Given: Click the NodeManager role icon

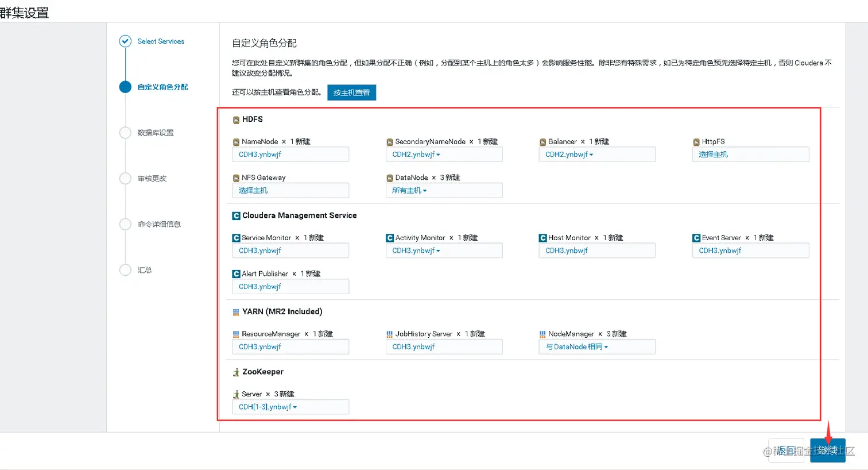Looking at the screenshot, I should pos(542,334).
